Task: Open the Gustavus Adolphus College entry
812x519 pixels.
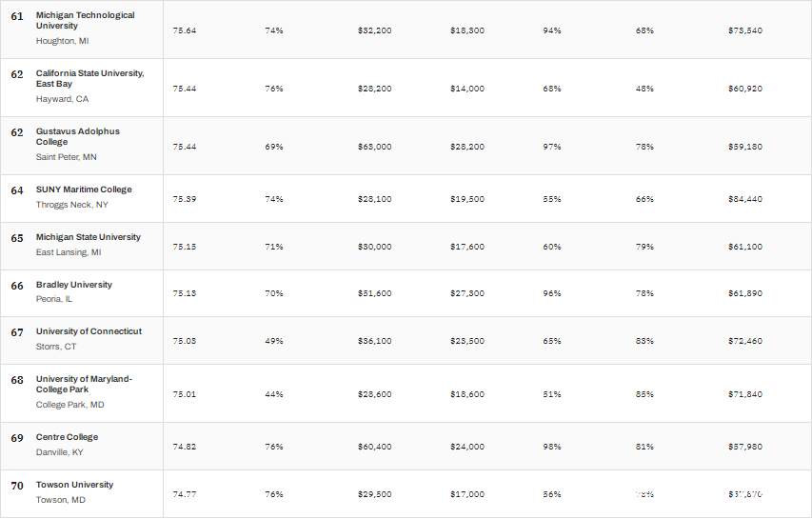Action: pyautogui.click(x=78, y=136)
